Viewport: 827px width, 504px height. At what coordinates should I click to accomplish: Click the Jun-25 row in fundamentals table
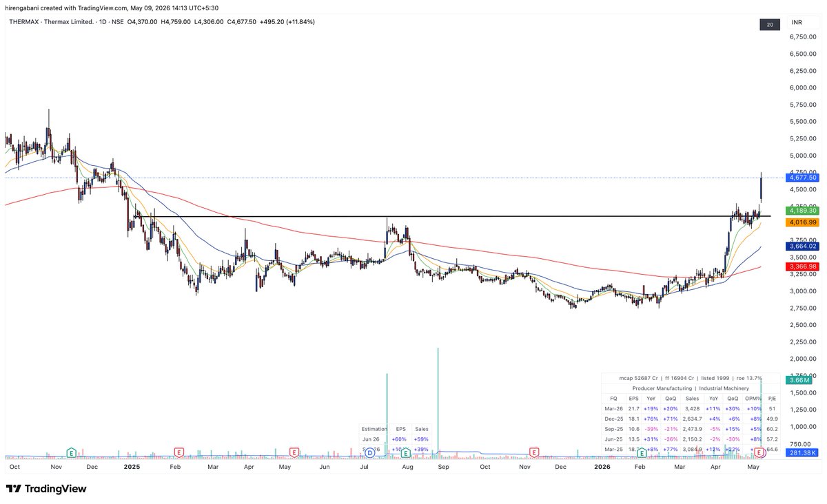coord(691,439)
